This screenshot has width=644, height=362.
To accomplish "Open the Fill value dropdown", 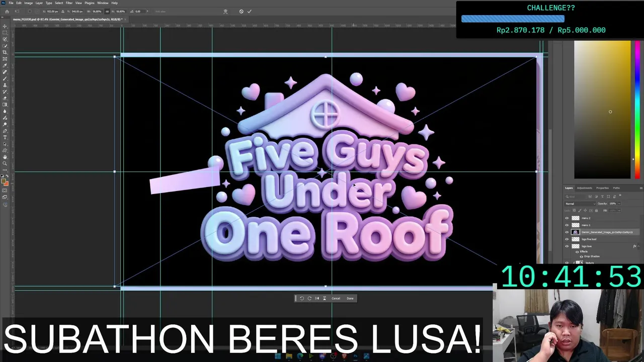I will pos(619,211).
